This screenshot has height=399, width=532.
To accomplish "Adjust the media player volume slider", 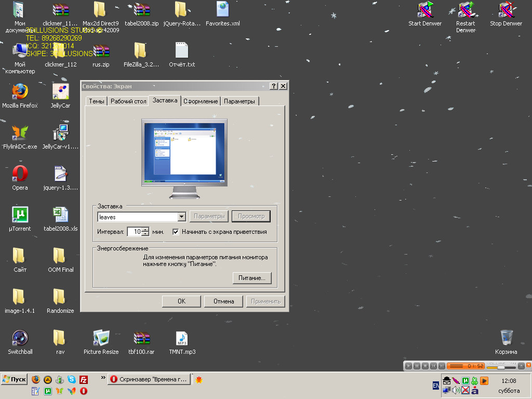I will point(500,367).
